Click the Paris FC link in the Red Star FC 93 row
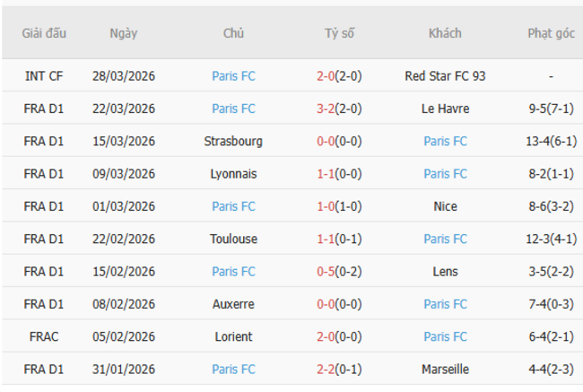 (233, 76)
